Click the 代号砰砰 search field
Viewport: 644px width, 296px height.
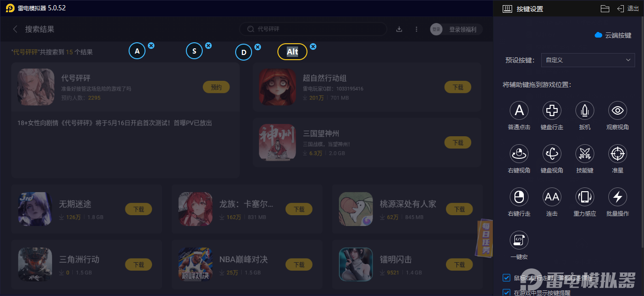pyautogui.click(x=313, y=29)
